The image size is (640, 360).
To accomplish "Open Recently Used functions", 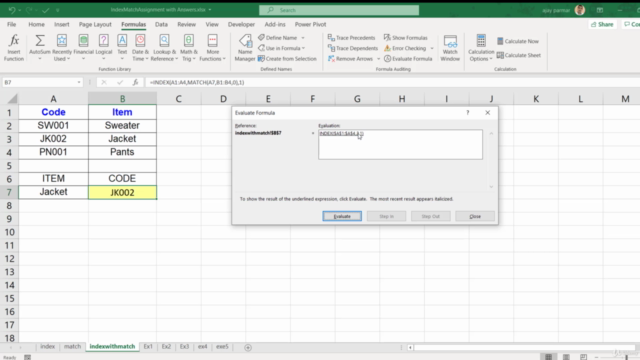I will click(x=62, y=47).
